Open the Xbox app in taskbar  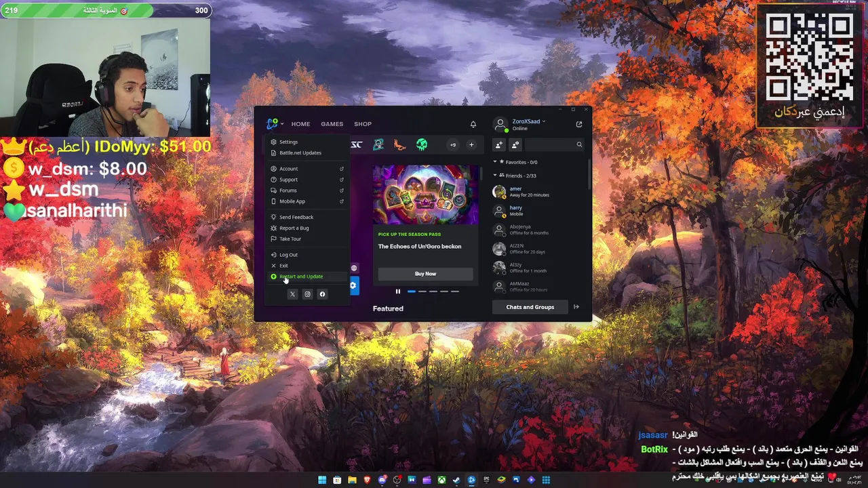point(441,480)
